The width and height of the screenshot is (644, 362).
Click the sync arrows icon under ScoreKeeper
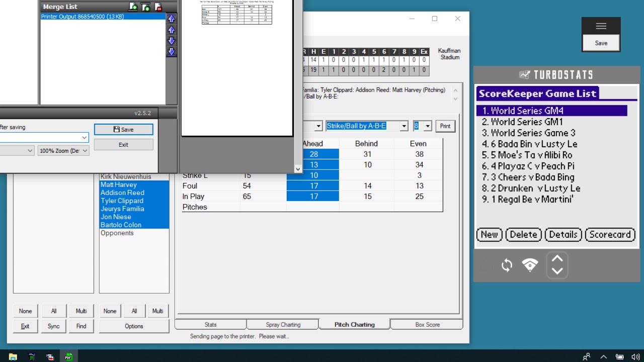tap(507, 265)
